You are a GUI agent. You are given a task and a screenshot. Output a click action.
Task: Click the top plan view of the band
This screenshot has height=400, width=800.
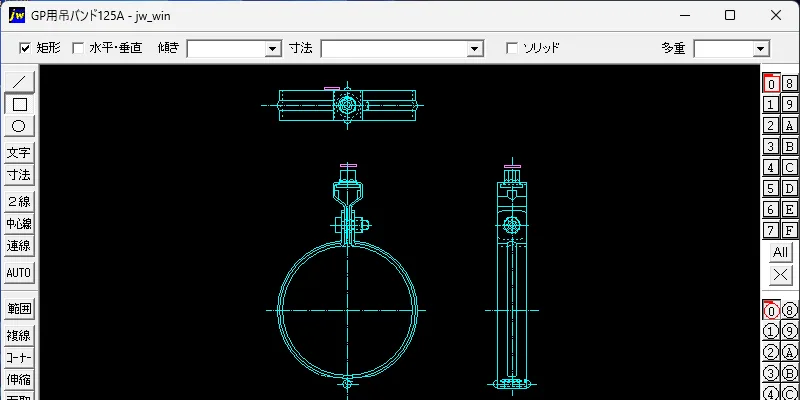pyautogui.click(x=347, y=105)
